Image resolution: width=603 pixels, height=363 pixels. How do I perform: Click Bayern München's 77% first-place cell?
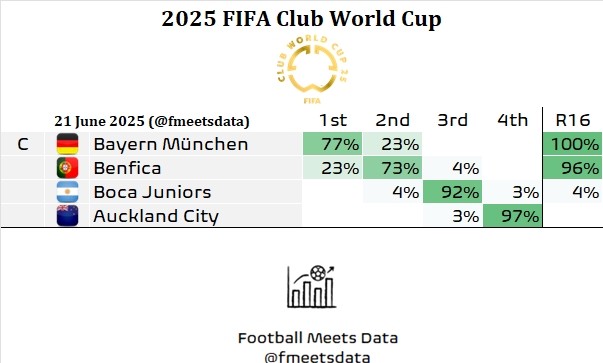(x=333, y=144)
